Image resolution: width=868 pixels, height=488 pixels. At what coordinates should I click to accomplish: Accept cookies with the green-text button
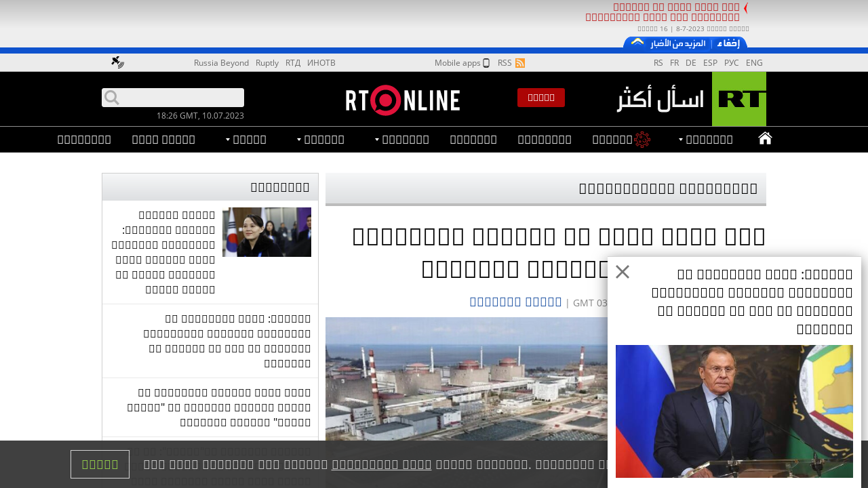click(100, 464)
